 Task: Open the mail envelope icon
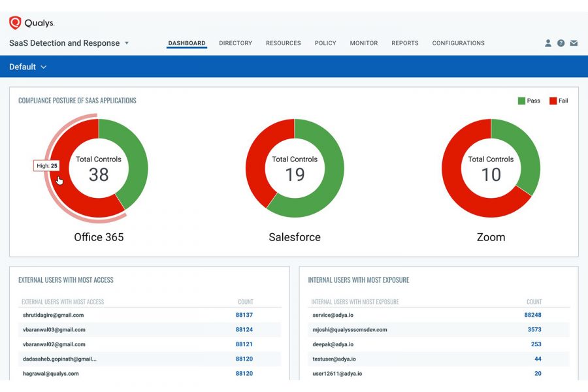pyautogui.click(x=574, y=43)
